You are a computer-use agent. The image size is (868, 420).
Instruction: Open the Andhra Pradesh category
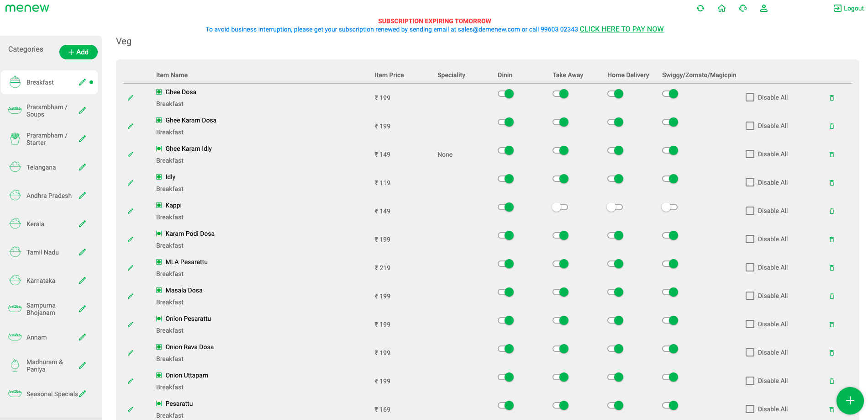click(49, 196)
